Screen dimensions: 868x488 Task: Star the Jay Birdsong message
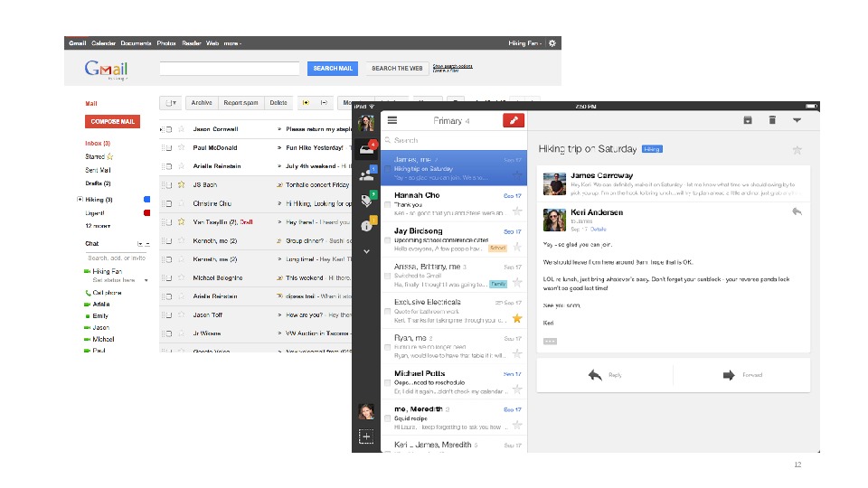[517, 247]
